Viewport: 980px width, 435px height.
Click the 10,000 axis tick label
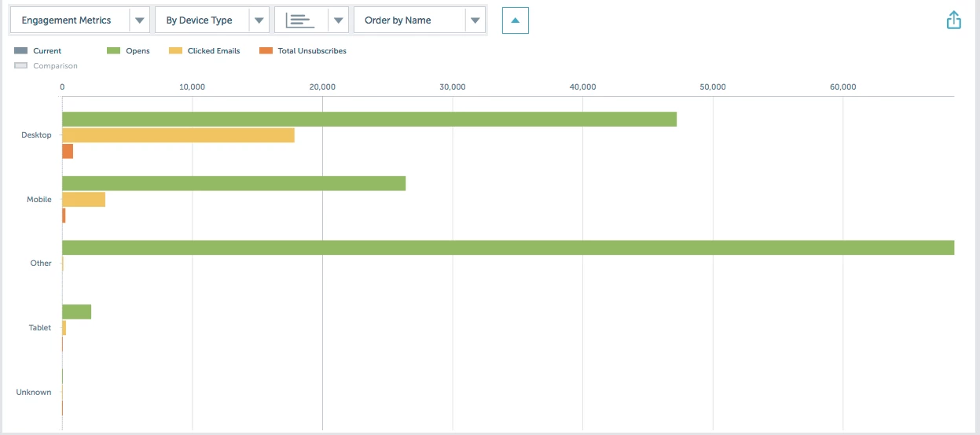coord(192,87)
